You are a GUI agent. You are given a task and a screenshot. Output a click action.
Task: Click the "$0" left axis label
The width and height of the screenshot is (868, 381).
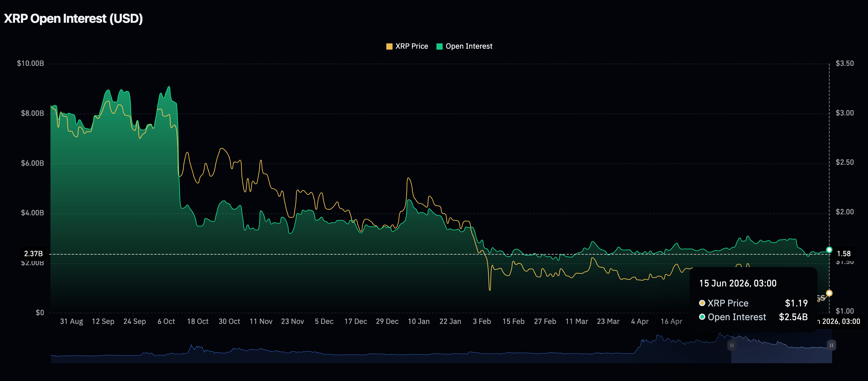[x=40, y=313]
